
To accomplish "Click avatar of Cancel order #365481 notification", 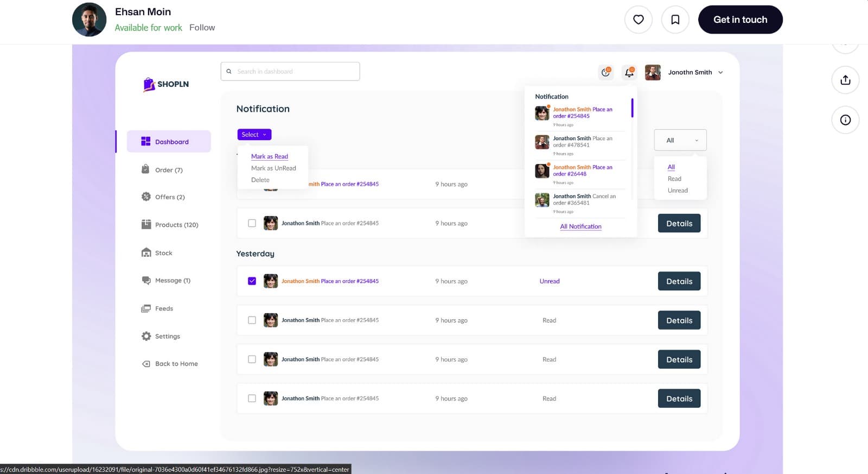I will point(542,200).
